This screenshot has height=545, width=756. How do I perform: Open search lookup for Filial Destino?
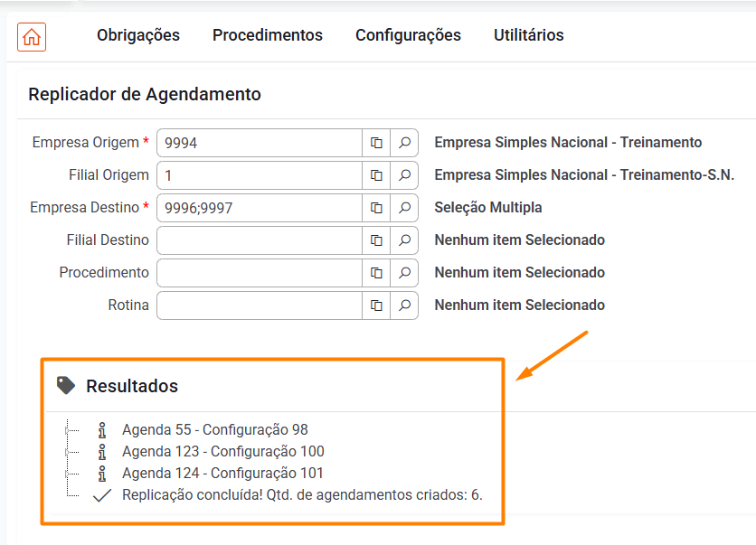(405, 240)
